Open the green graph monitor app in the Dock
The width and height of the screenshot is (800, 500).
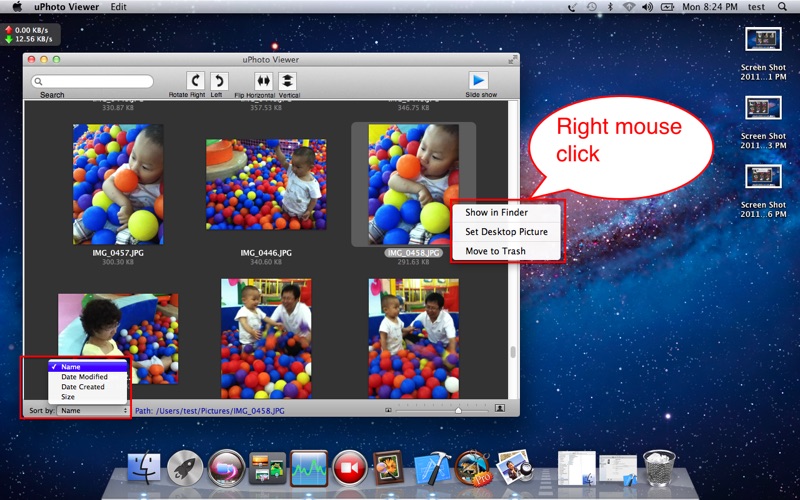coord(309,468)
